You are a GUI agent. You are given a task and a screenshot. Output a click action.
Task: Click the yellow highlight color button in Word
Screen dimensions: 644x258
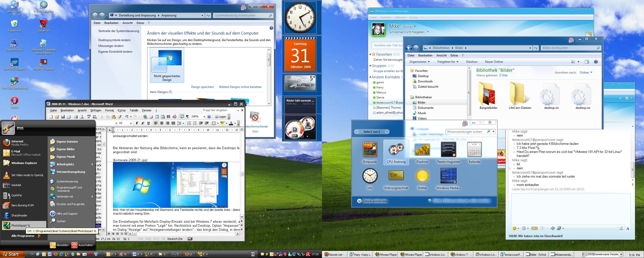pos(222,123)
